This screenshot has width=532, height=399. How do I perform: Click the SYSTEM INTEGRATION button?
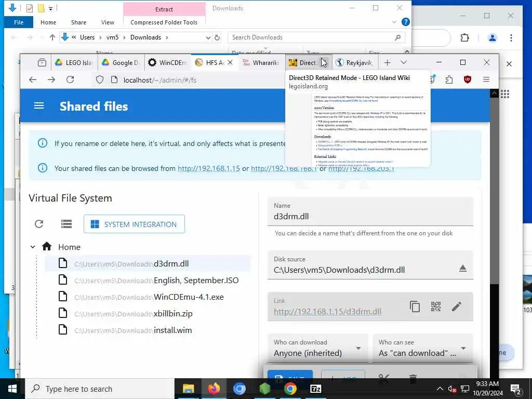click(134, 224)
